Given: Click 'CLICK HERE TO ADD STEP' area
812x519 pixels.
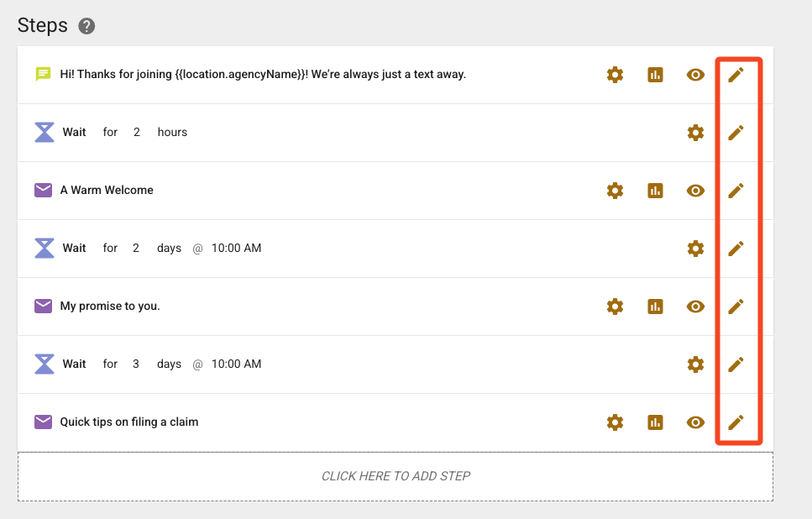Looking at the screenshot, I should [396, 476].
